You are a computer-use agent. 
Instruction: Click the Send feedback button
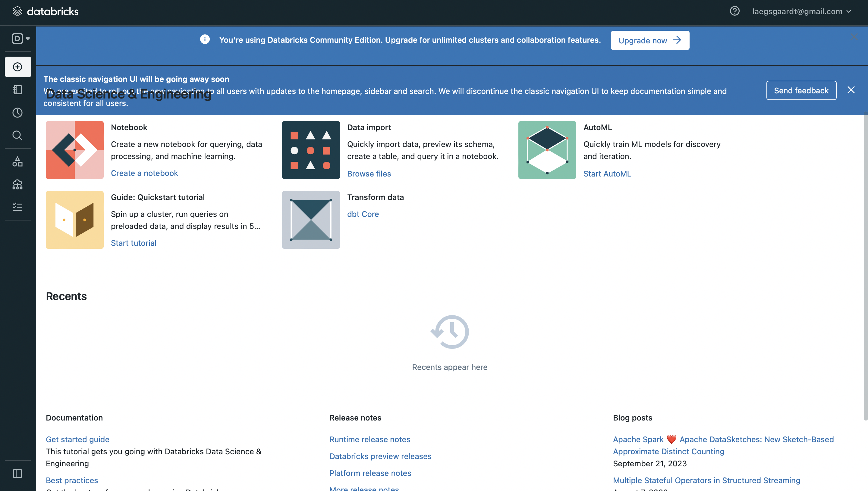[801, 90]
